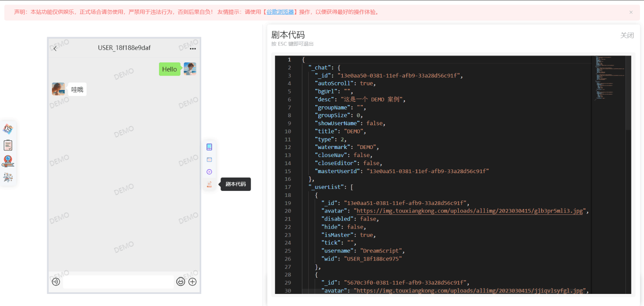This screenshot has width=644, height=306.
Task: Click the browser window layout icon
Action: [x=209, y=159]
